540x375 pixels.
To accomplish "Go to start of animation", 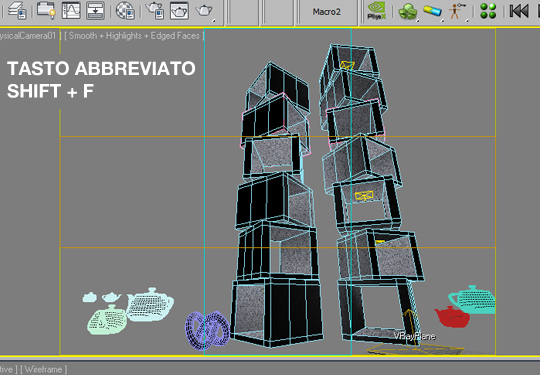I will pyautogui.click(x=519, y=11).
